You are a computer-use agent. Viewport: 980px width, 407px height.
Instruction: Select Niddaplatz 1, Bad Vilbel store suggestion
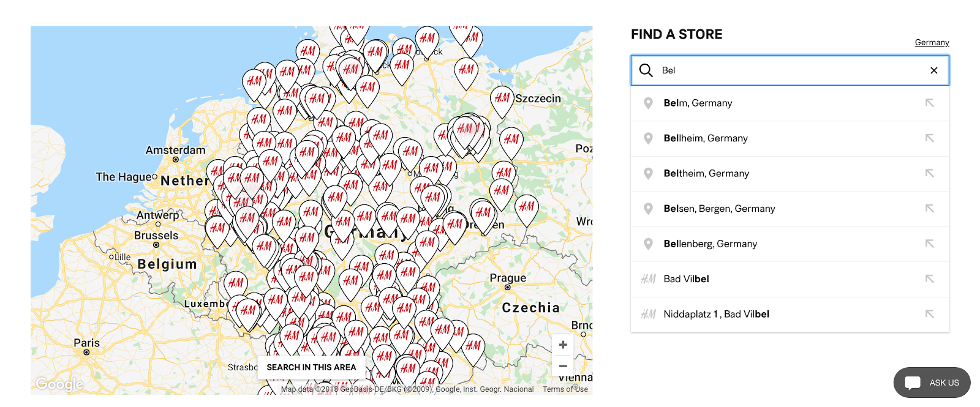click(x=790, y=314)
